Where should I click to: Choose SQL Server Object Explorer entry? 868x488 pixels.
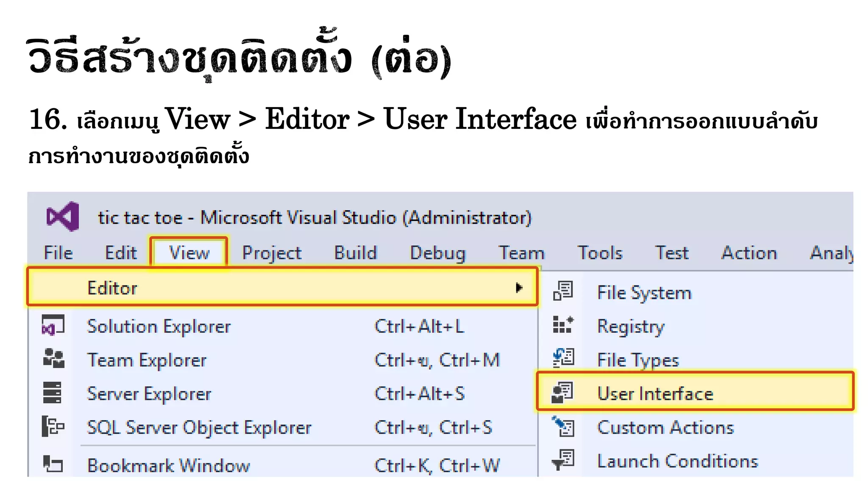(282, 427)
